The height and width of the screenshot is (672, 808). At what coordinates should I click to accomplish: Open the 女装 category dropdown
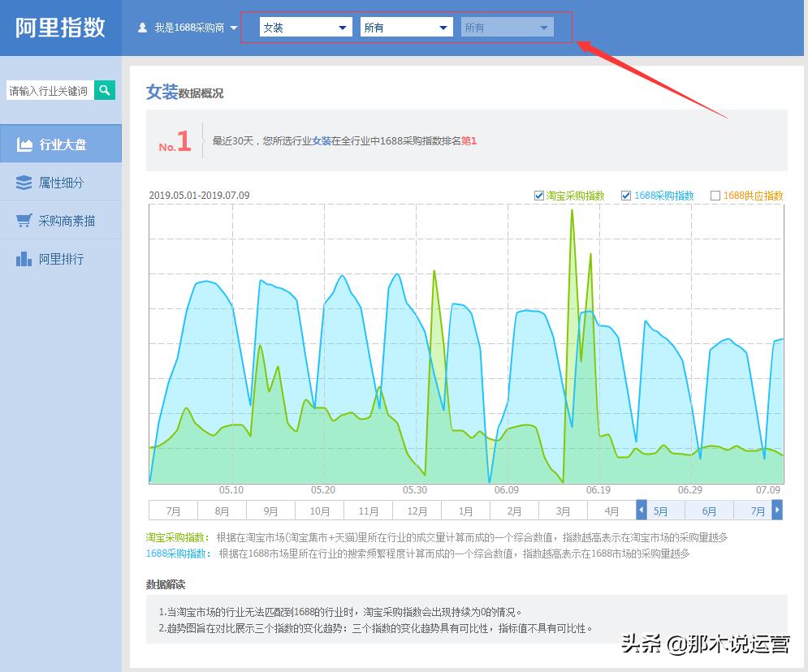(x=305, y=26)
